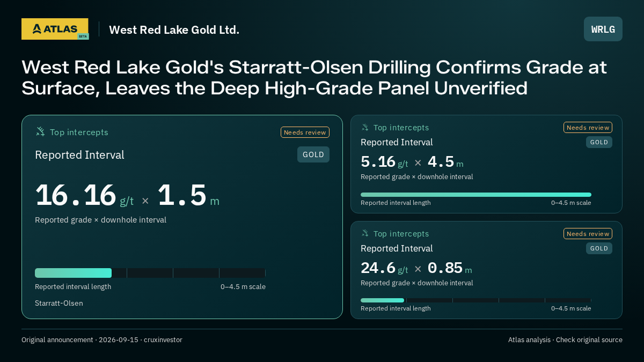The image size is (644, 362).
Task: Click GOLD tag on the 24.6 g/t card
Action: 599,248
